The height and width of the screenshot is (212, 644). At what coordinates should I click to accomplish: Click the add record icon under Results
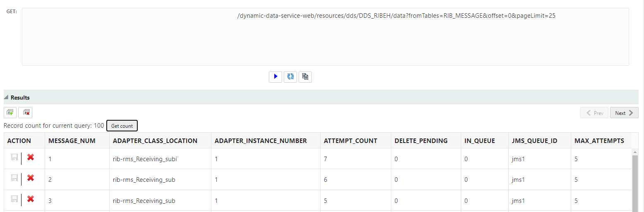tap(10, 112)
